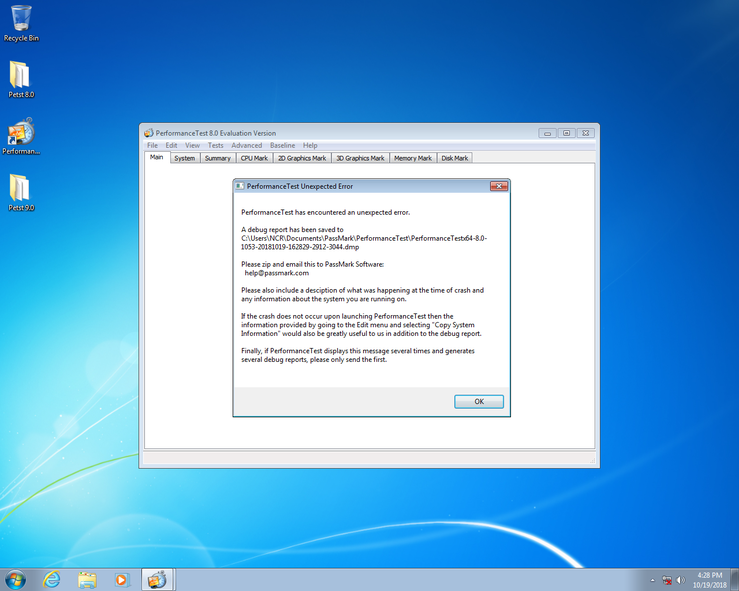Open the Help menu
The width and height of the screenshot is (739, 591).
point(310,145)
